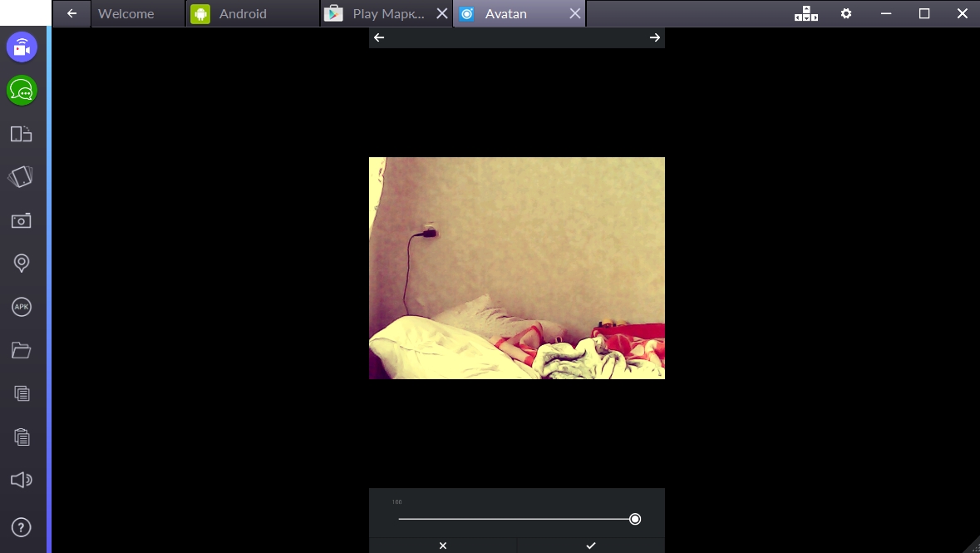Close the Play Маркет tab
980x553 pixels.
coord(442,13)
